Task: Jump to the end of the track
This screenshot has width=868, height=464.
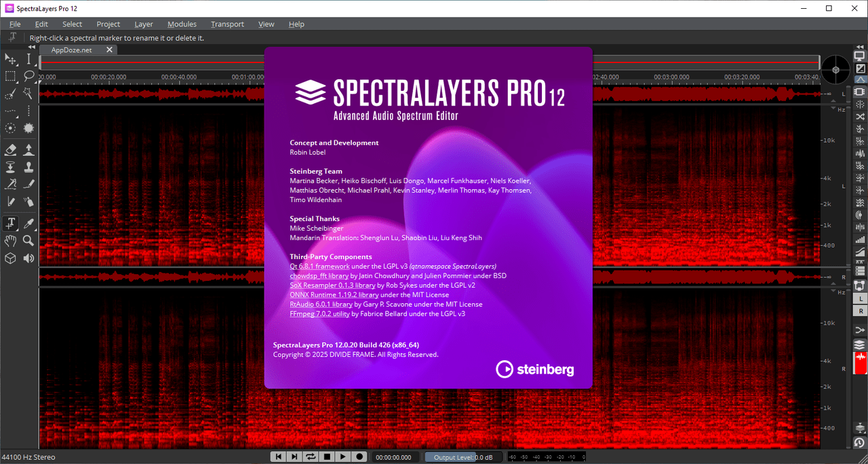Action: coord(294,457)
